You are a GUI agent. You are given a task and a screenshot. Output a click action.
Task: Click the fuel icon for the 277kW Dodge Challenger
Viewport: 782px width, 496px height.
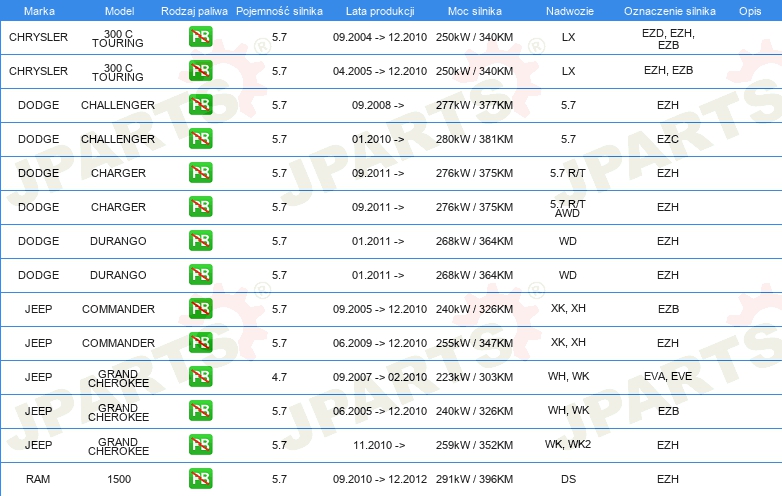point(200,105)
